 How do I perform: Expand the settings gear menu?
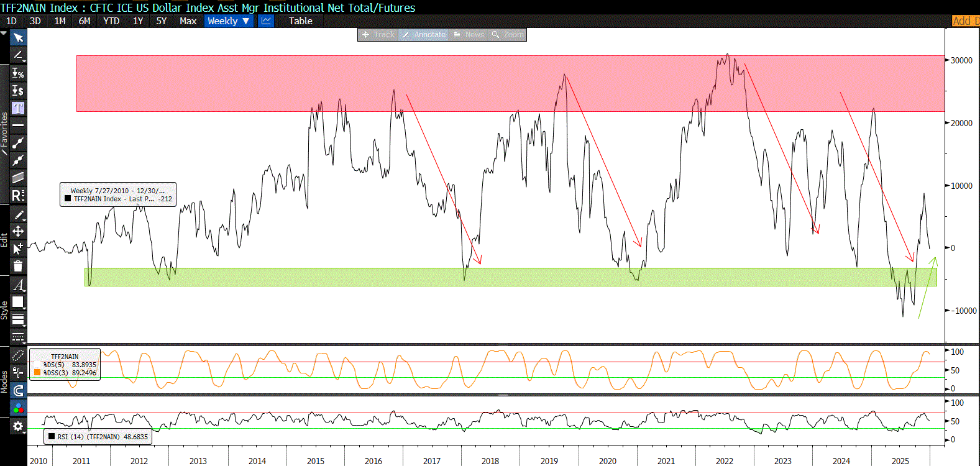[18, 426]
